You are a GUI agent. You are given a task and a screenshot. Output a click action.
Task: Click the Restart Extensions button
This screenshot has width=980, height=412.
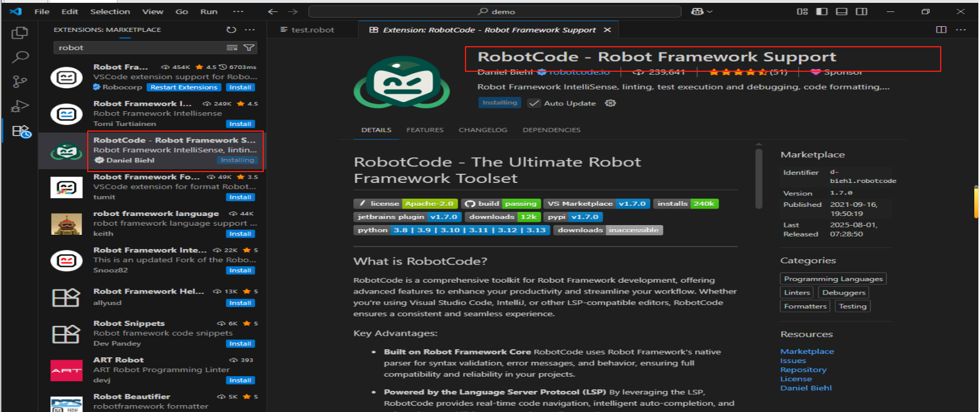pyautogui.click(x=184, y=87)
